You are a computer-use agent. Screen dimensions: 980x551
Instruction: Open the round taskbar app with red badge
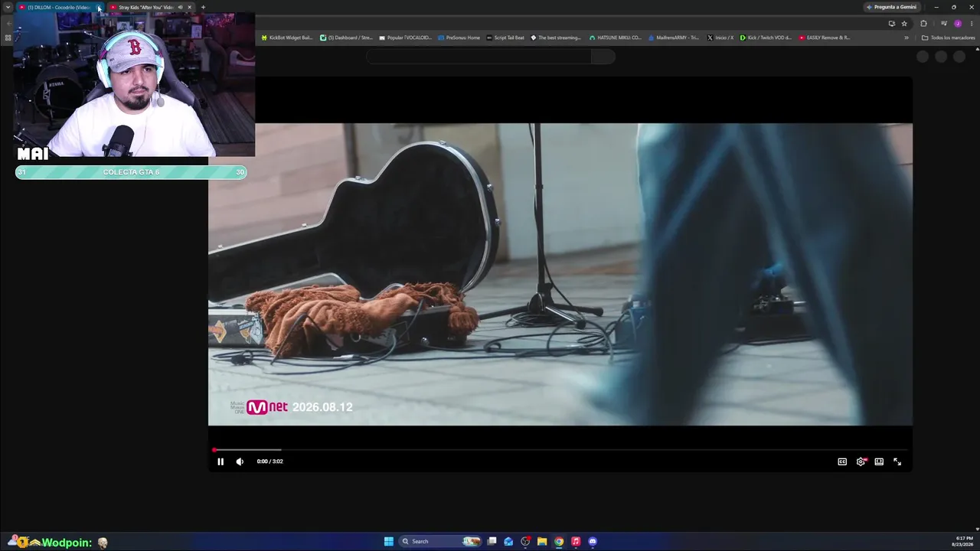(525, 541)
